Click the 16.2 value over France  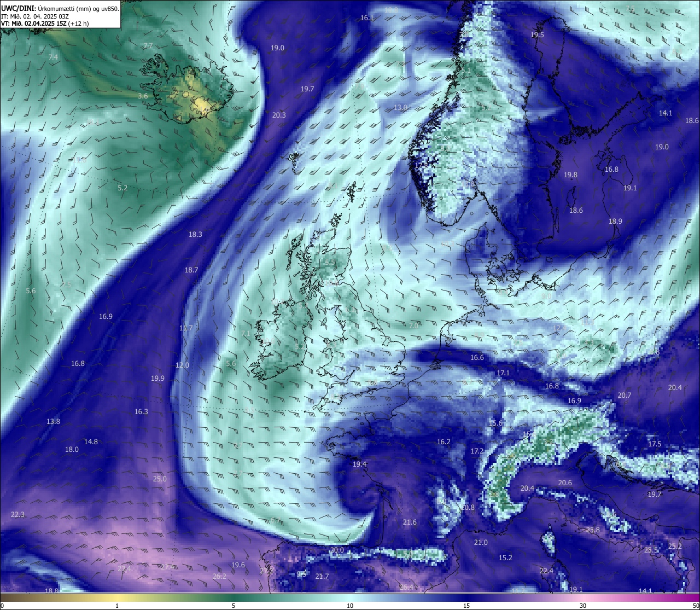tap(444, 441)
